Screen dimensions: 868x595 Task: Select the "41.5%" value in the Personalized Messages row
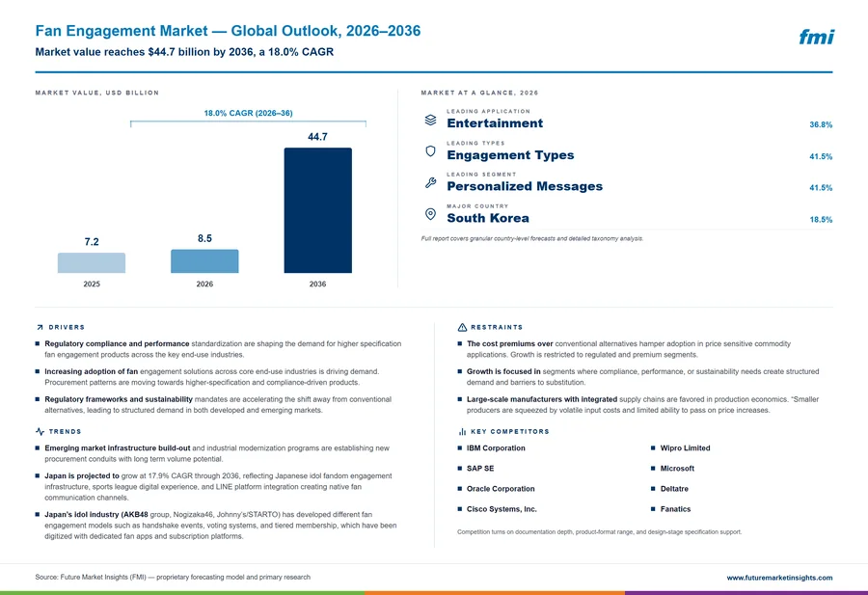click(821, 188)
